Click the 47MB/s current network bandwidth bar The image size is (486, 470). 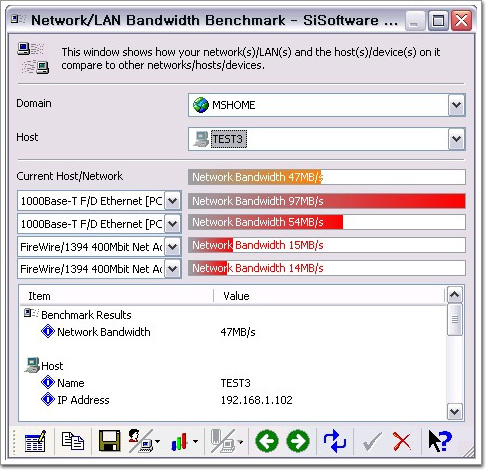(327, 177)
